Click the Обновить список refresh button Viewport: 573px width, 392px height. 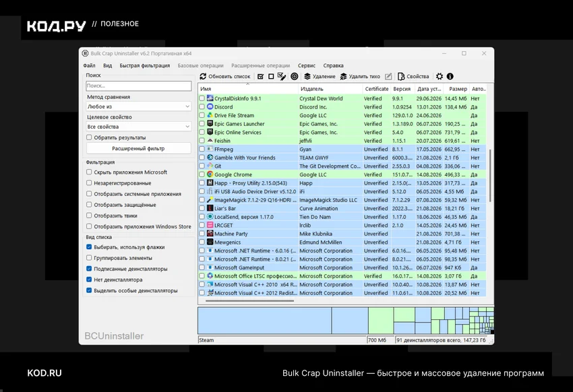click(x=224, y=76)
